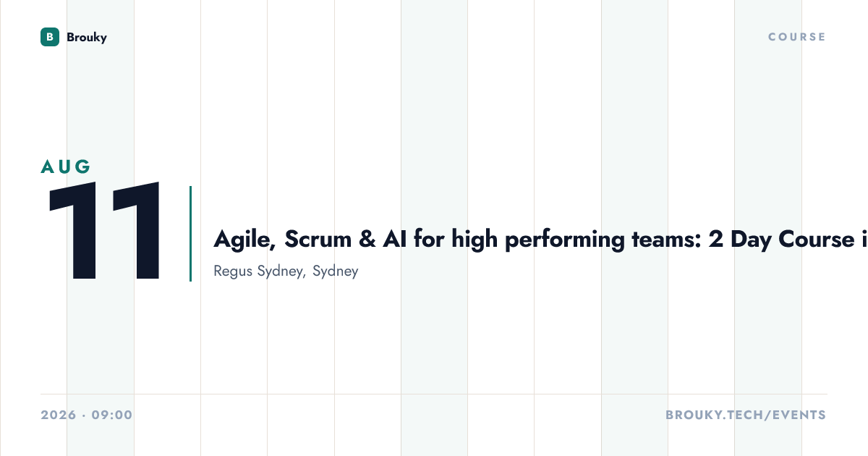Select the COURSE category label
868x456 pixels.
pos(797,37)
